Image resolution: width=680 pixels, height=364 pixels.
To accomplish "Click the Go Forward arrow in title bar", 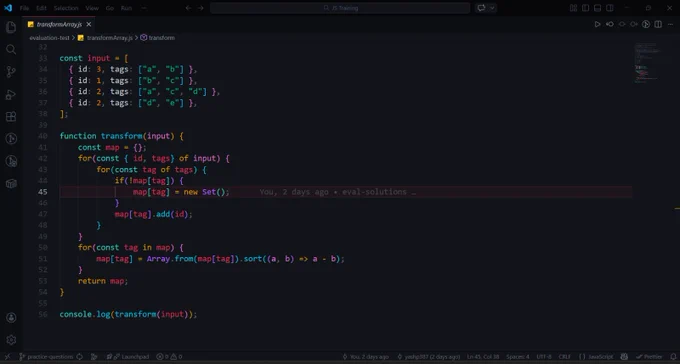I will [x=200, y=8].
